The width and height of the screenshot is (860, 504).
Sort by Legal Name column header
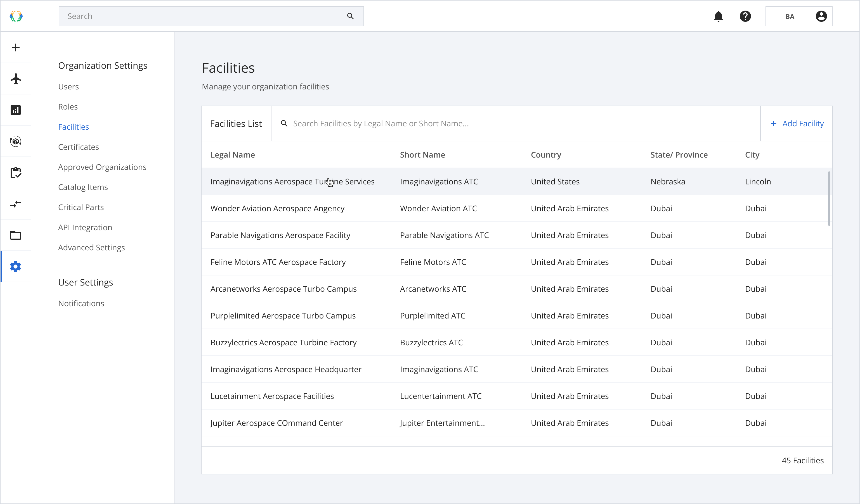pyautogui.click(x=233, y=155)
